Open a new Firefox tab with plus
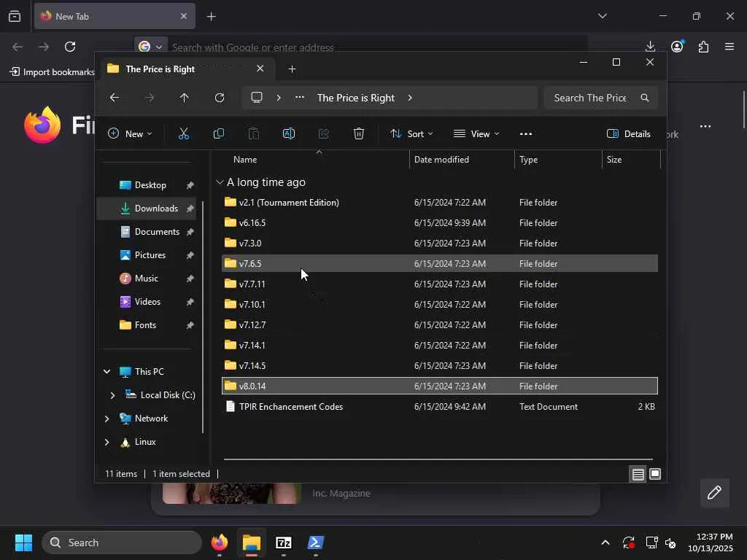 coord(211,16)
